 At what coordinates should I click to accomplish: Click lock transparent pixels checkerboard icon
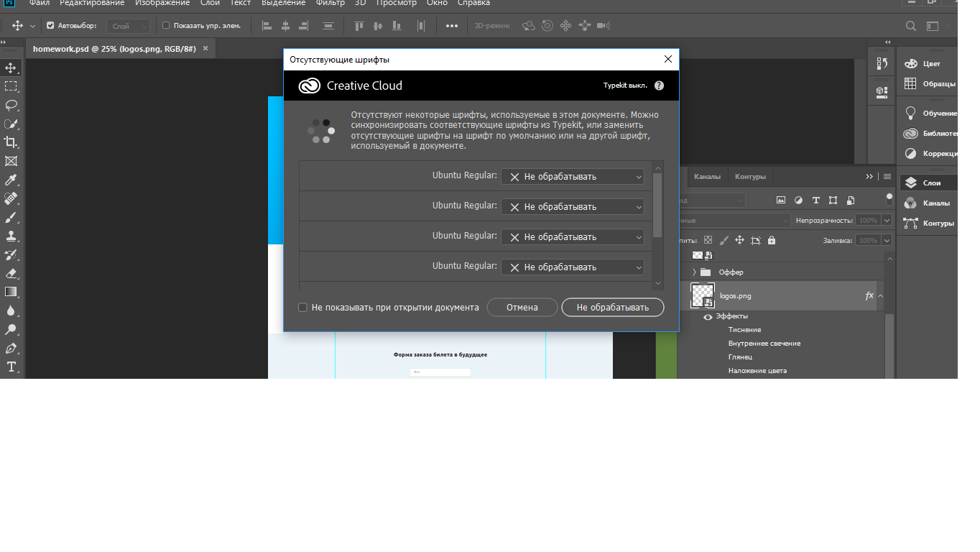click(x=708, y=241)
